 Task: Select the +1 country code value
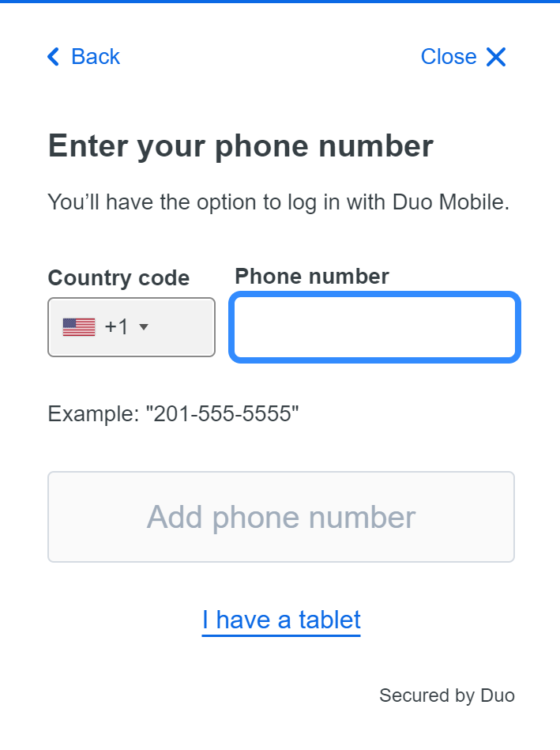[x=116, y=327]
